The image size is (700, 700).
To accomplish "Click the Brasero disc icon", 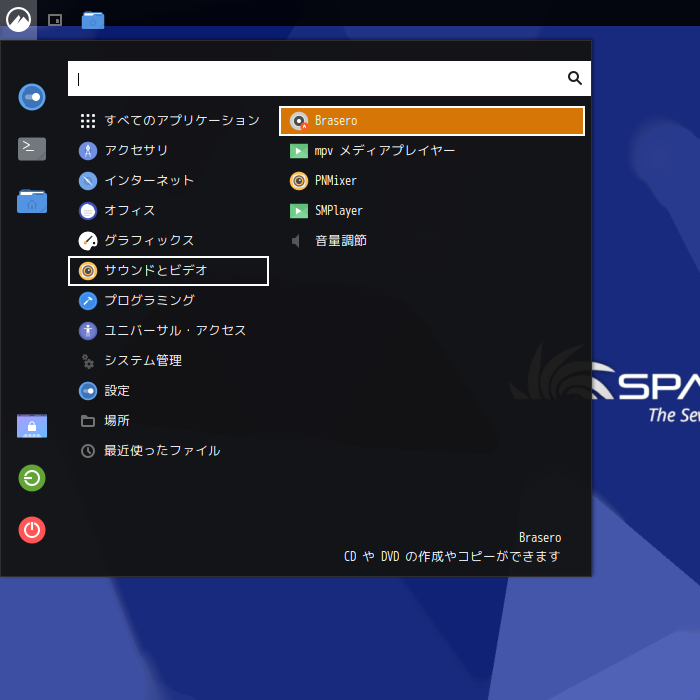I will pyautogui.click(x=299, y=121).
